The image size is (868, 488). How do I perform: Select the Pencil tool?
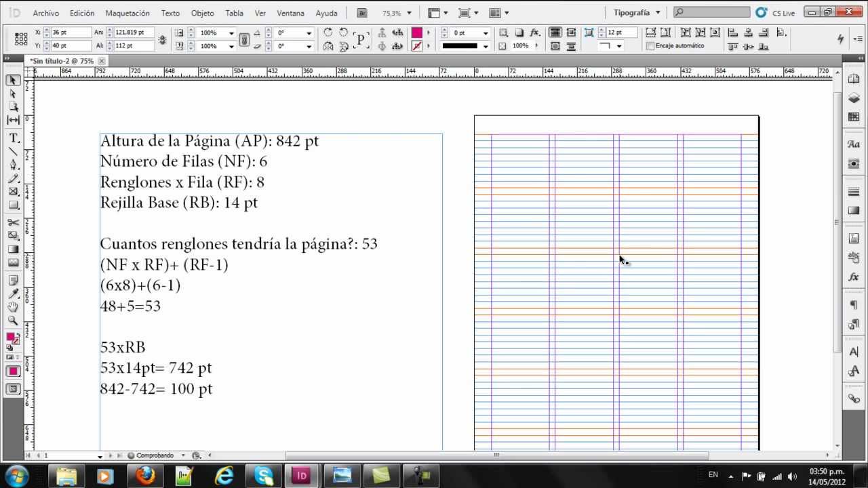(x=13, y=178)
